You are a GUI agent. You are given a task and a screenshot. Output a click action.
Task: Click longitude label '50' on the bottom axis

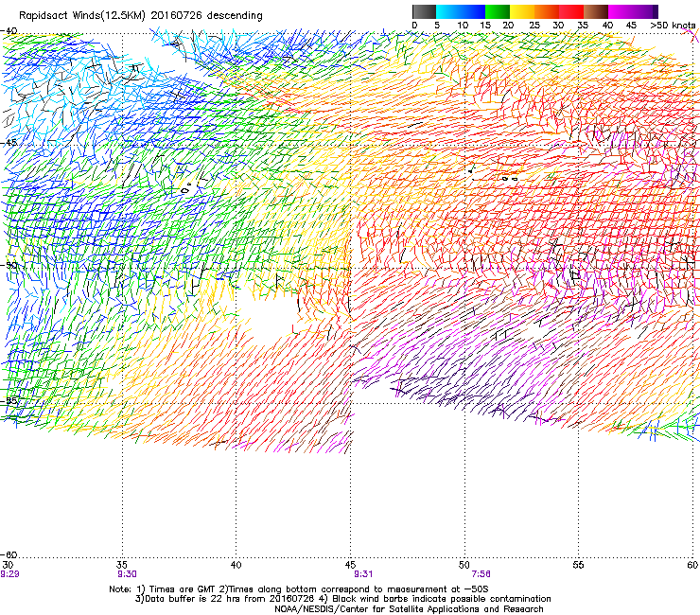coord(464,565)
